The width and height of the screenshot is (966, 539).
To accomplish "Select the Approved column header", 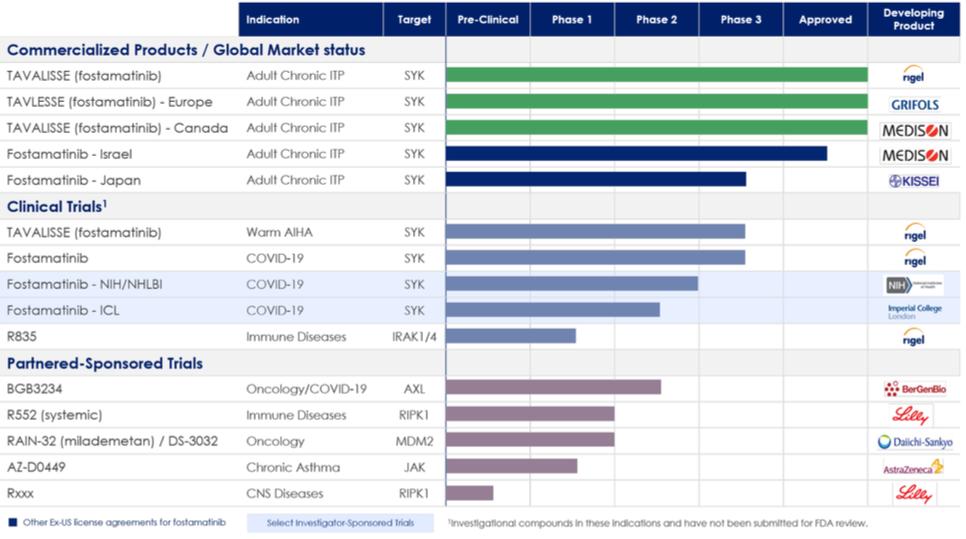I will (825, 19).
